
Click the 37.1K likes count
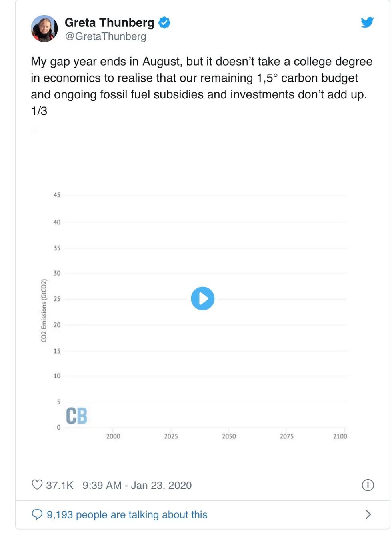(x=60, y=485)
